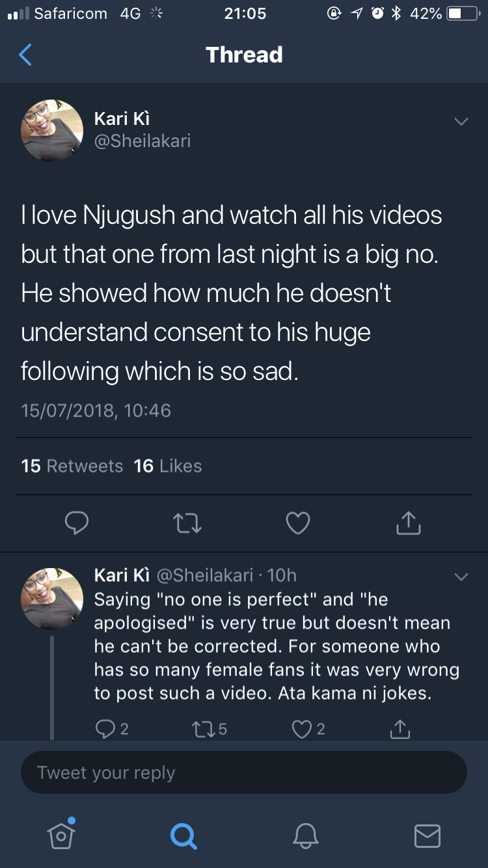488x868 pixels.
Task: Reply to the main tweet using the comment icon
Action: click(x=77, y=523)
